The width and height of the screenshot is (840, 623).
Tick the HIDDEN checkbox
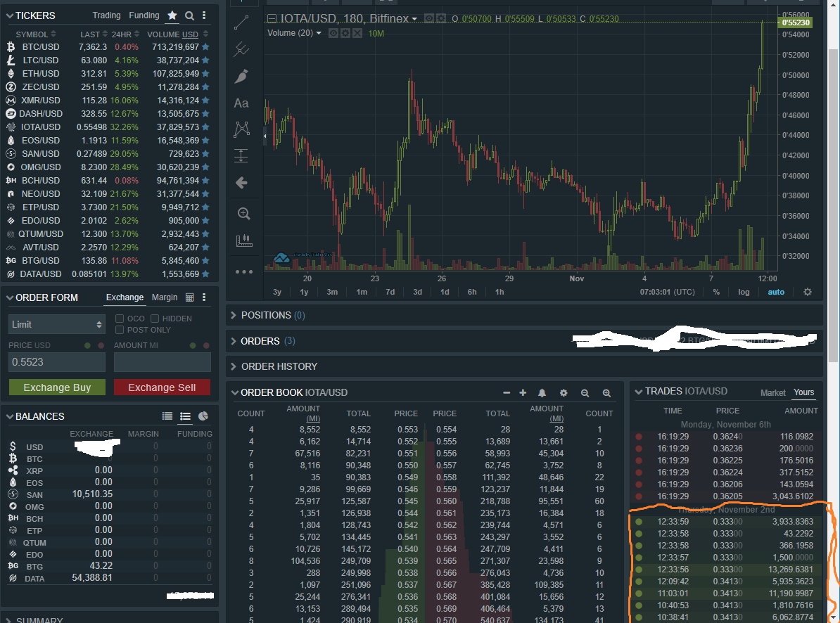tap(155, 319)
